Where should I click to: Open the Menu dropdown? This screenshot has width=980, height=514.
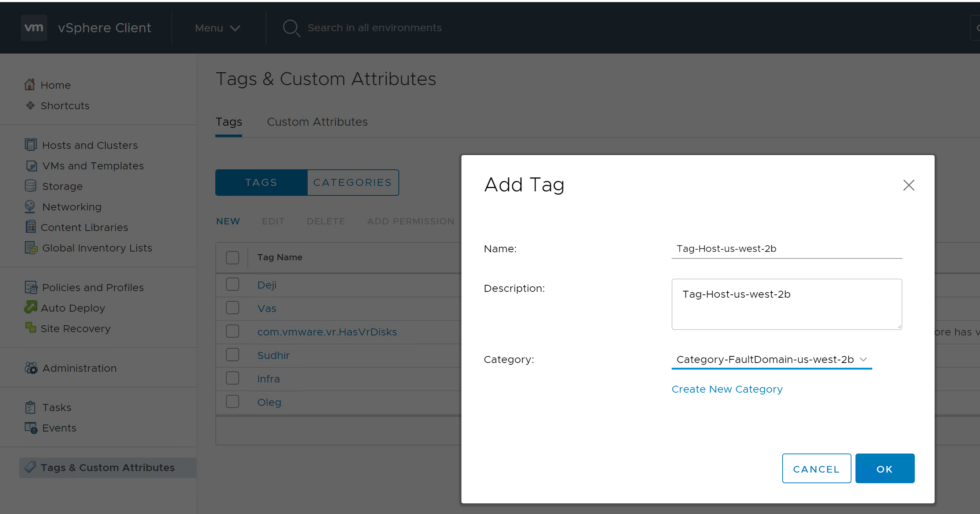(x=217, y=28)
